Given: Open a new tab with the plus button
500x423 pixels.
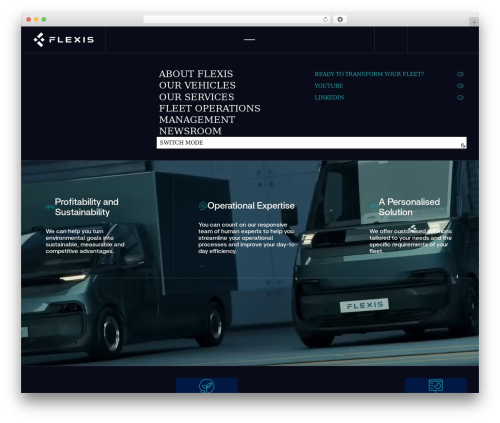Looking at the screenshot, I should 474,22.
